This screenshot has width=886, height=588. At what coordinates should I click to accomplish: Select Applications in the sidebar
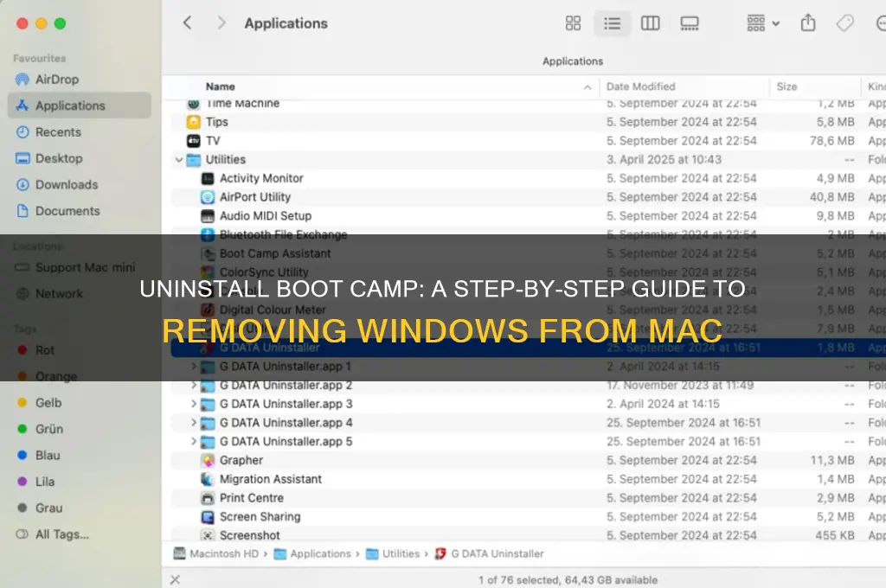click(x=79, y=105)
